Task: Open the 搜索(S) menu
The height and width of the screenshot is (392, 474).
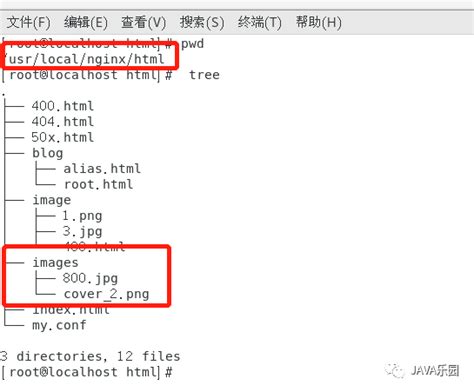Action: 202,22
